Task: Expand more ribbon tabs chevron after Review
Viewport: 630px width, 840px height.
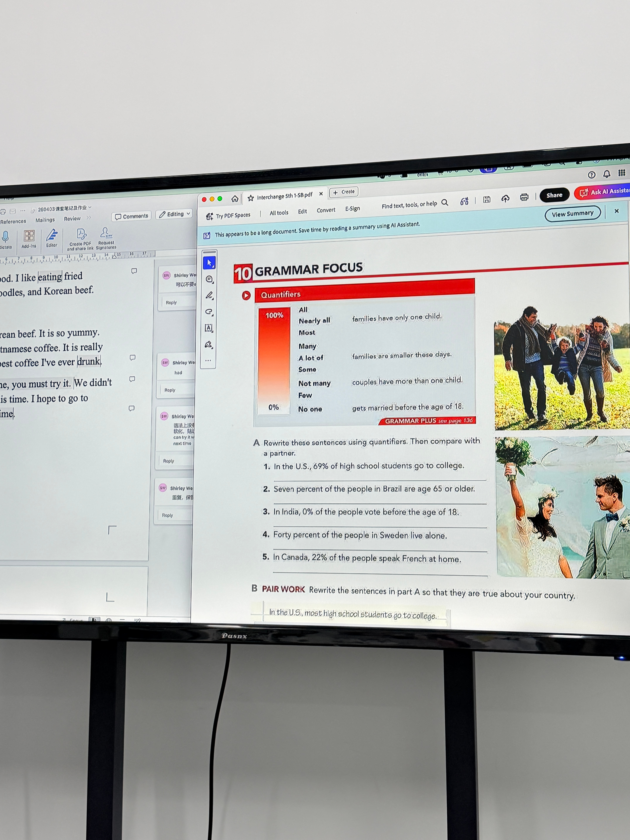Action: click(89, 218)
